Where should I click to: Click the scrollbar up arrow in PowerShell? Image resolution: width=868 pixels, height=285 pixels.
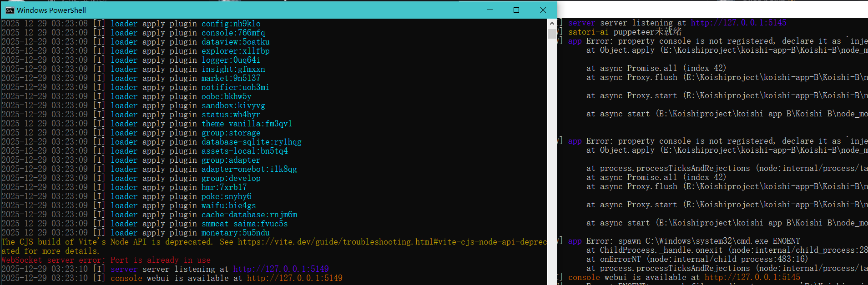[552, 23]
